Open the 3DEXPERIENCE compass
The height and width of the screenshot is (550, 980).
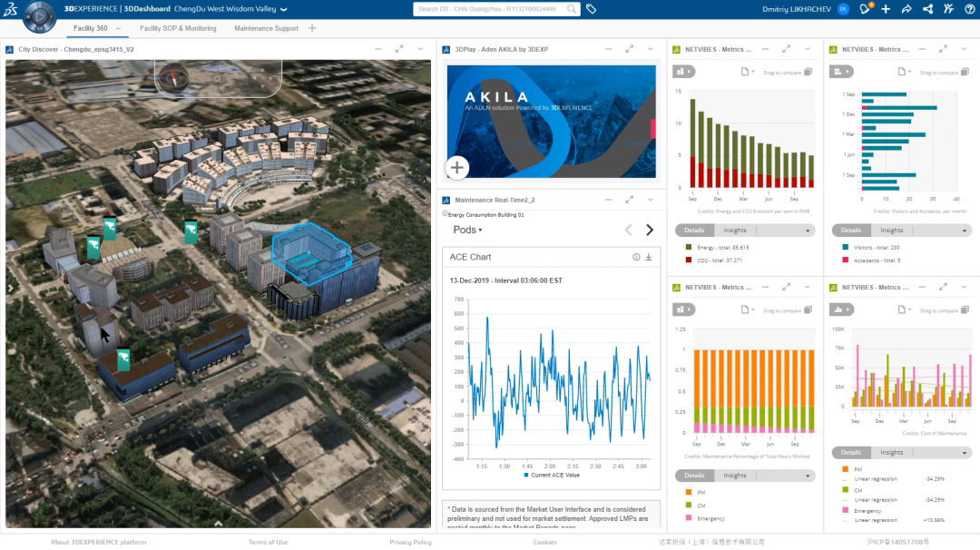tap(39, 16)
